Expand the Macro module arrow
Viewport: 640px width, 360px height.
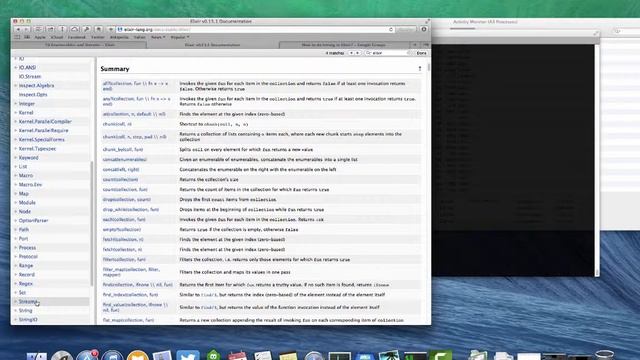(x=16, y=176)
